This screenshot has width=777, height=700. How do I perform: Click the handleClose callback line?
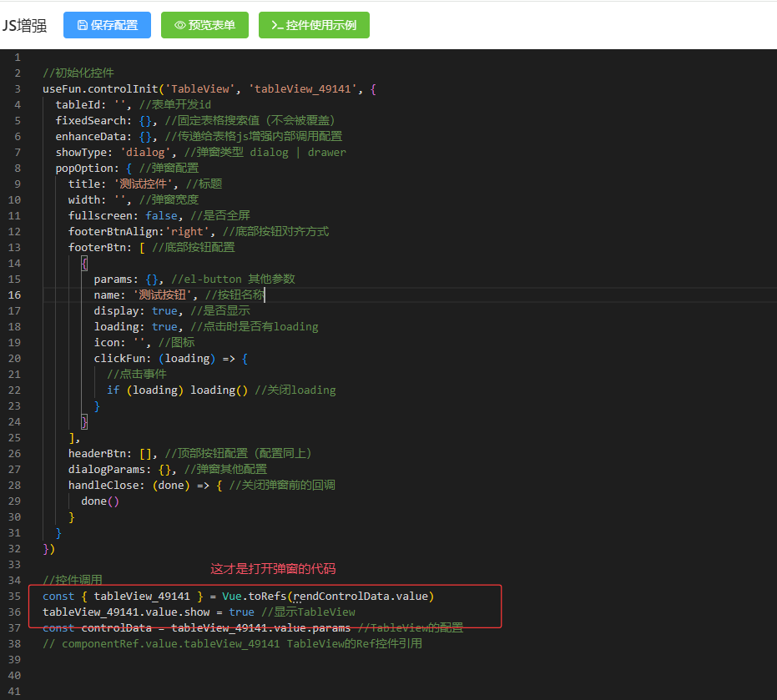202,485
